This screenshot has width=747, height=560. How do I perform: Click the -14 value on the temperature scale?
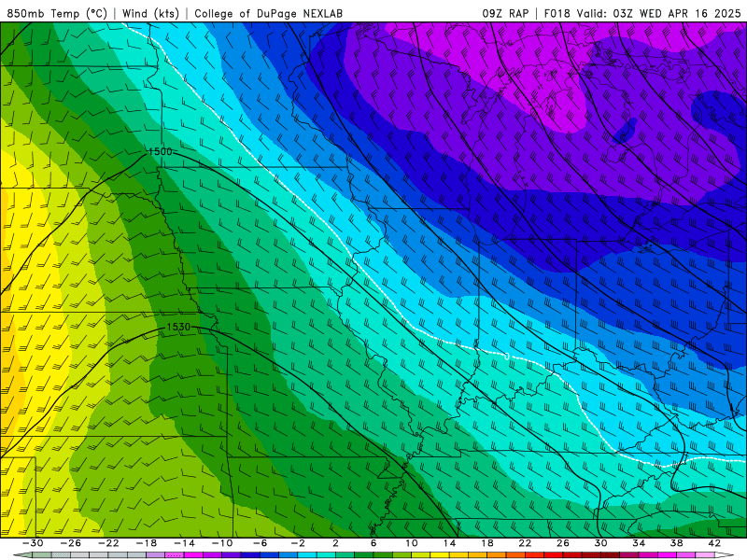[x=184, y=543]
